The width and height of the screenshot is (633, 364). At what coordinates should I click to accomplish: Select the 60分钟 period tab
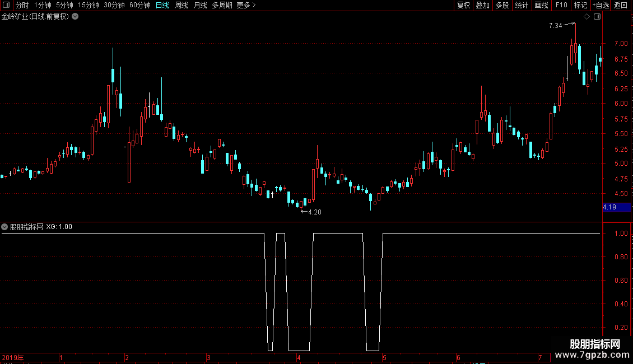tap(139, 5)
